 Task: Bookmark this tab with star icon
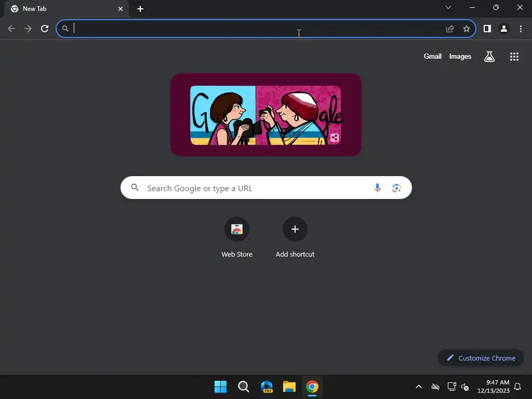click(467, 29)
